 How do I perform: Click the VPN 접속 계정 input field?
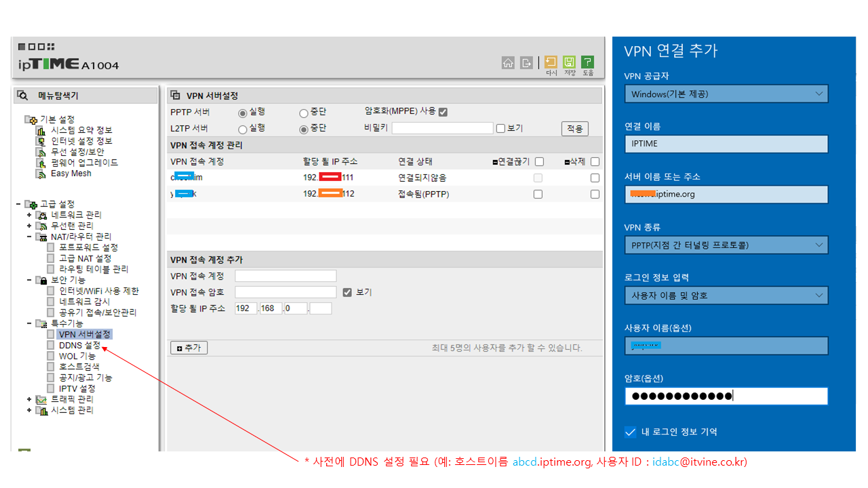[x=285, y=275]
